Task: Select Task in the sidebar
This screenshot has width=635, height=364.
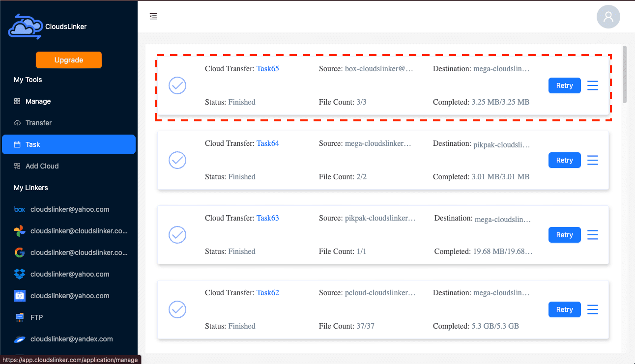Action: (68, 144)
